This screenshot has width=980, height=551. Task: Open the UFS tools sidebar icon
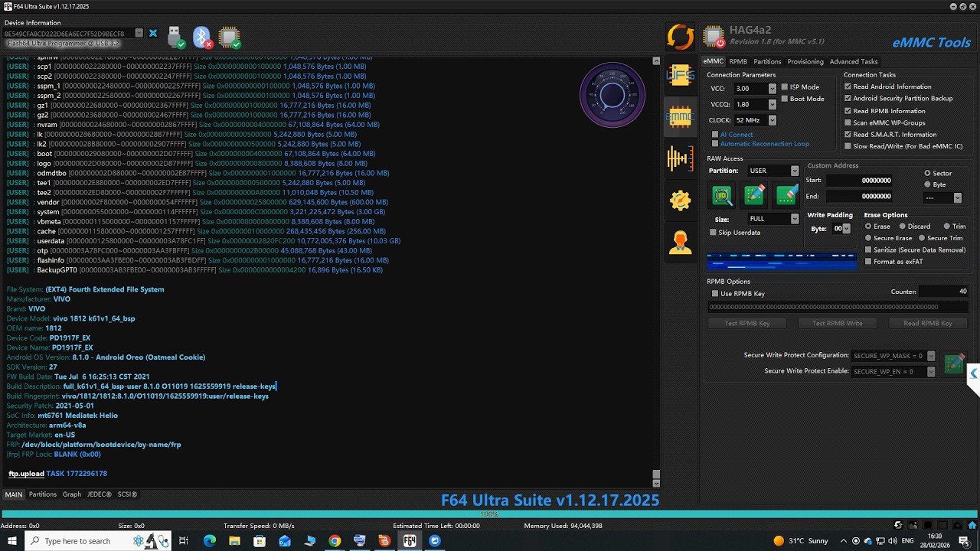680,75
